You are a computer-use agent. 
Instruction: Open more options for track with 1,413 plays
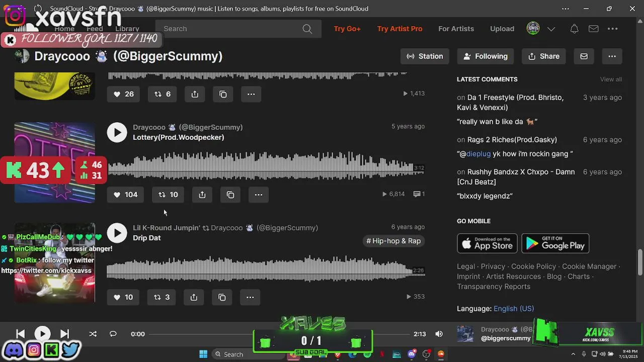coord(251,94)
